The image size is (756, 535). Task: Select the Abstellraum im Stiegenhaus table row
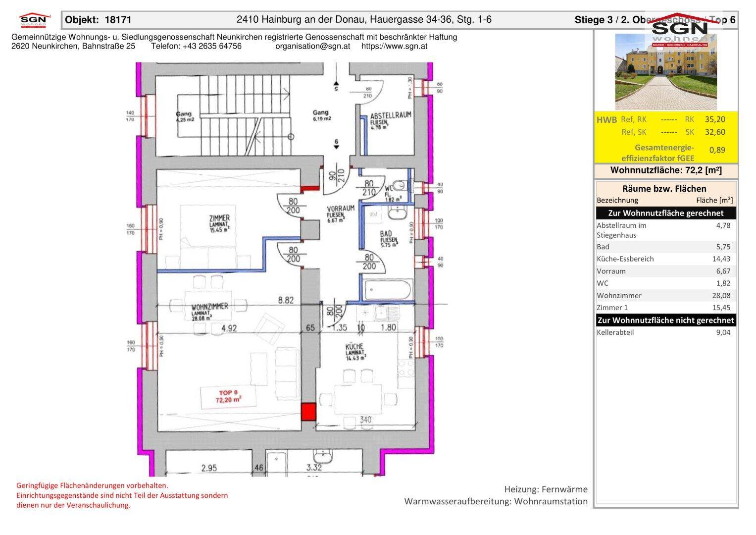[666, 230]
